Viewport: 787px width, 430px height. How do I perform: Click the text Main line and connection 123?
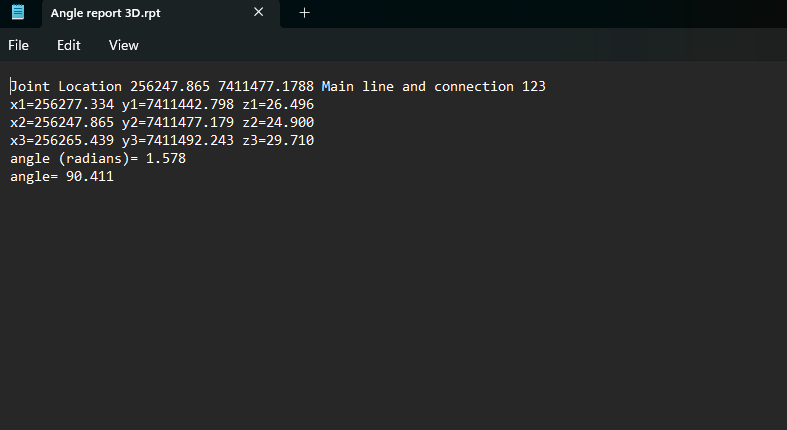pos(433,87)
